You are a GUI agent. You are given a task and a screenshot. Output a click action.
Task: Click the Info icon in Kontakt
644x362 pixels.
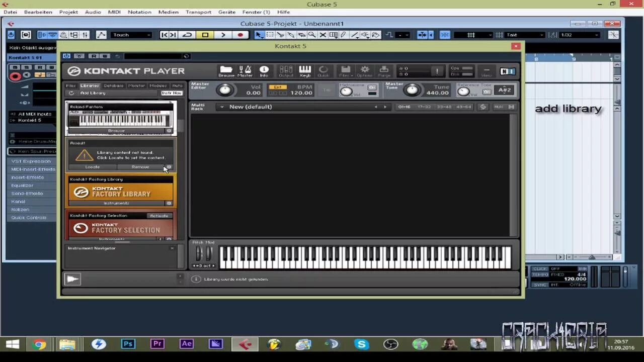pyautogui.click(x=264, y=71)
